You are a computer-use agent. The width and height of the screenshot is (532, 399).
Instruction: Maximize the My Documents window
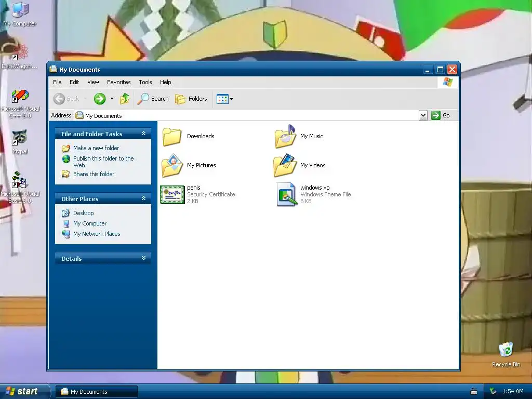coord(440,70)
